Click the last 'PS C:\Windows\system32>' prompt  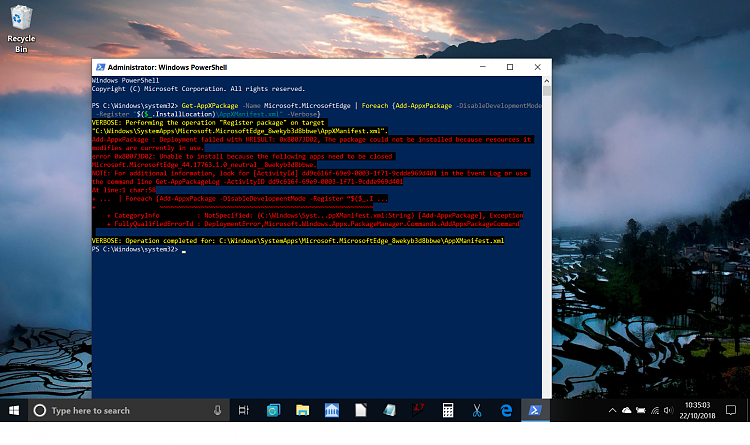click(135, 249)
